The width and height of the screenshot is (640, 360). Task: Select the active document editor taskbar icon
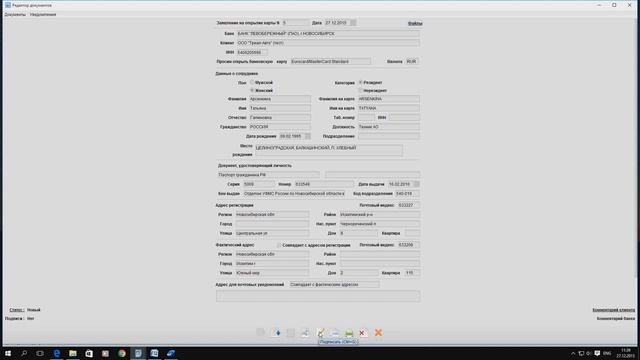tap(138, 353)
